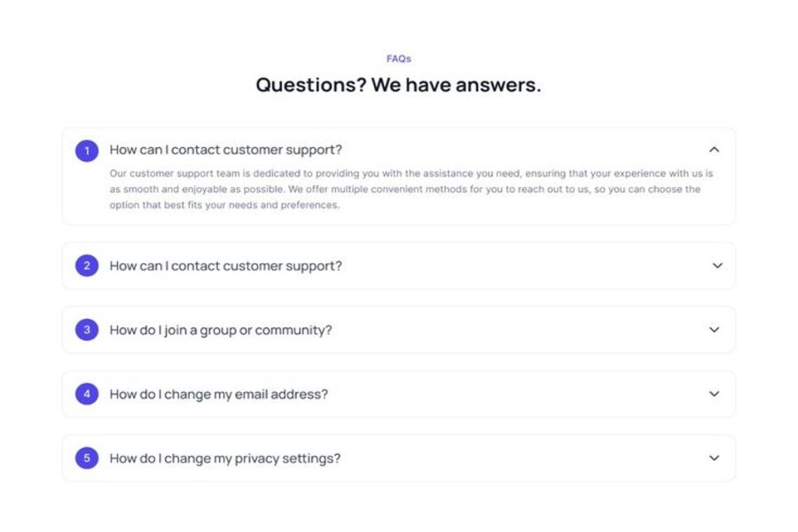Click the number 1 badge icon

[87, 151]
